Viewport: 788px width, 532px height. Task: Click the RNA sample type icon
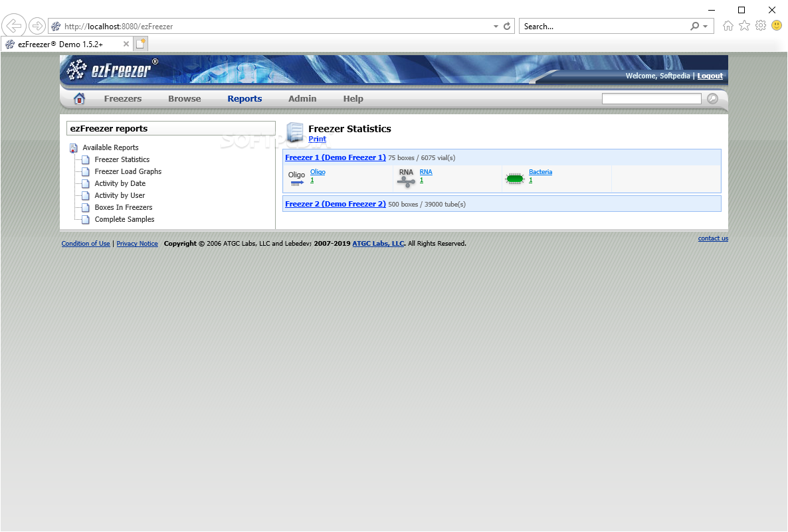pos(406,179)
